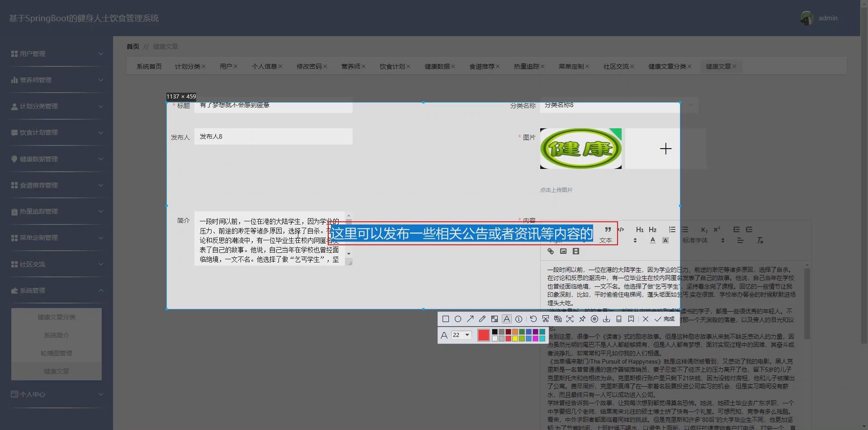Click the 完成 confirm button

tap(667, 319)
